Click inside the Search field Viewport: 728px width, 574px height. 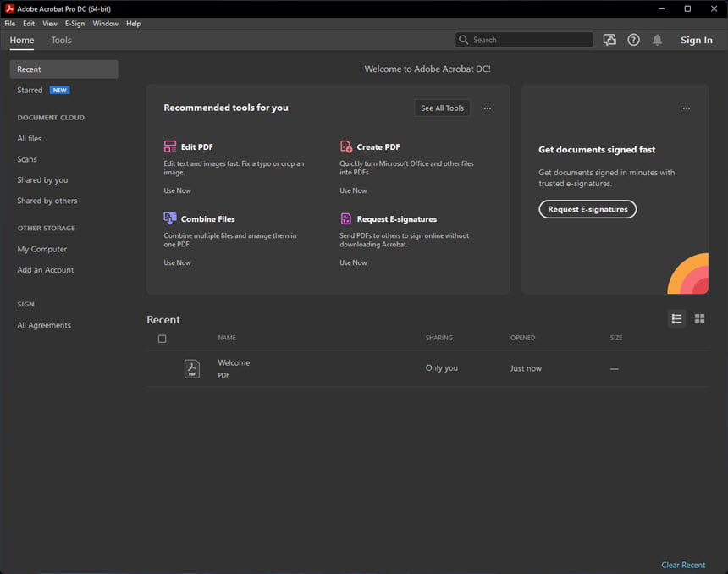524,40
